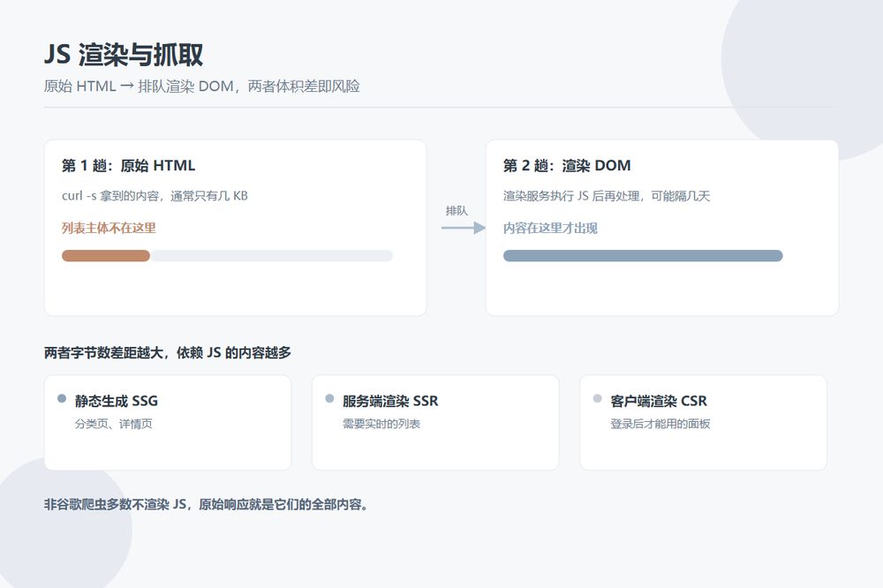
Task: Click the description "登录后才能用的面板"
Action: click(x=660, y=424)
